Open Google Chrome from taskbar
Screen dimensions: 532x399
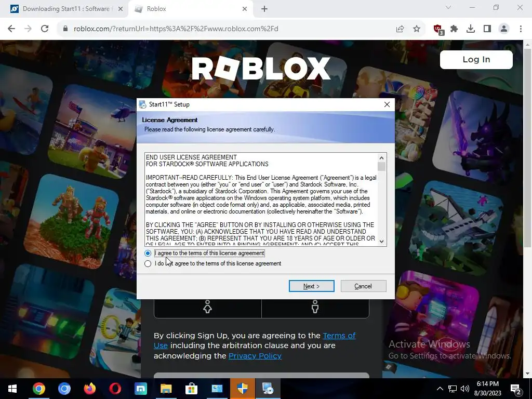coord(38,389)
